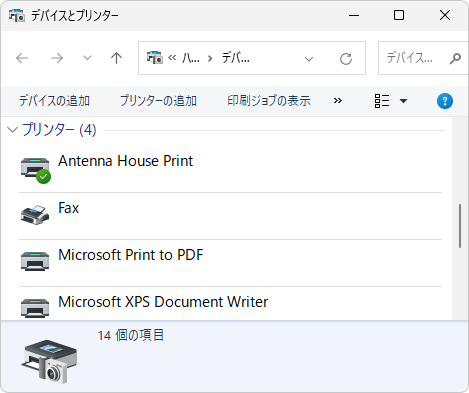This screenshot has width=469, height=393.
Task: Show more toolbar commands via »
Action: coord(338,101)
